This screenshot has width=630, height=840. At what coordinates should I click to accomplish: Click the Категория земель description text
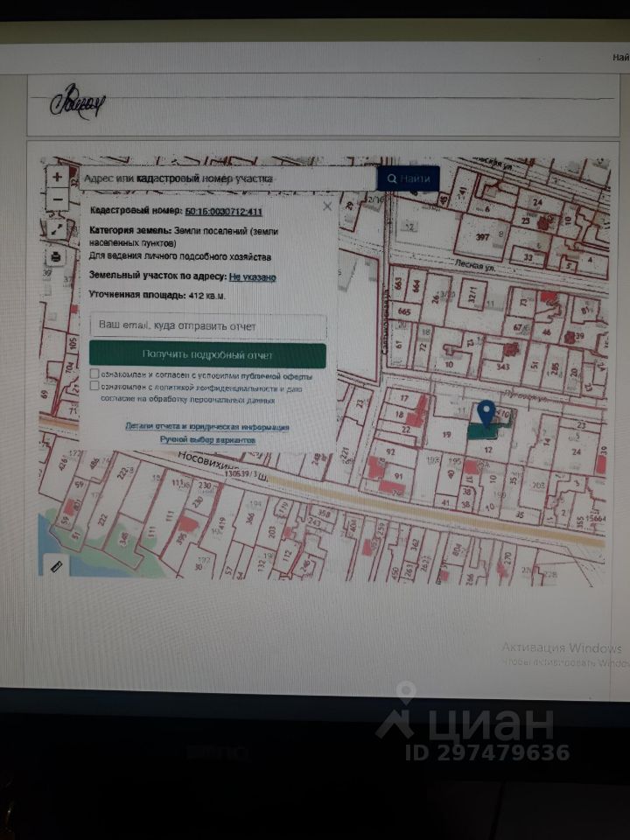pos(184,237)
